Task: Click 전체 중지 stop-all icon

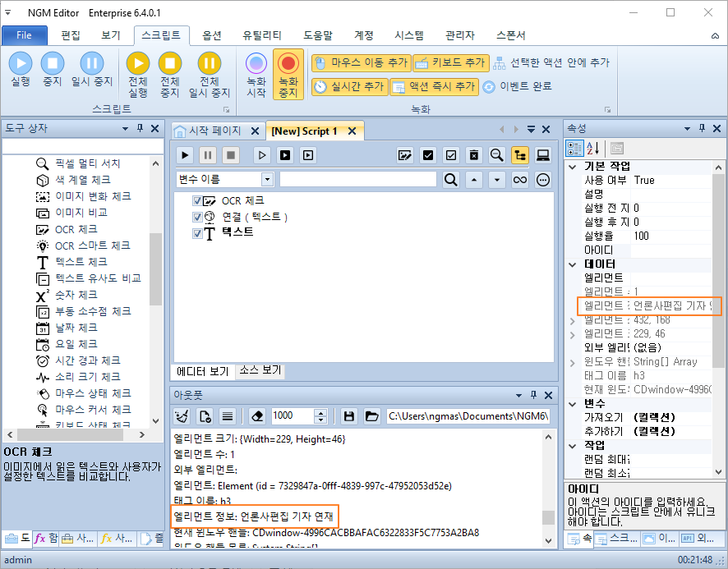Action: pyautogui.click(x=170, y=74)
